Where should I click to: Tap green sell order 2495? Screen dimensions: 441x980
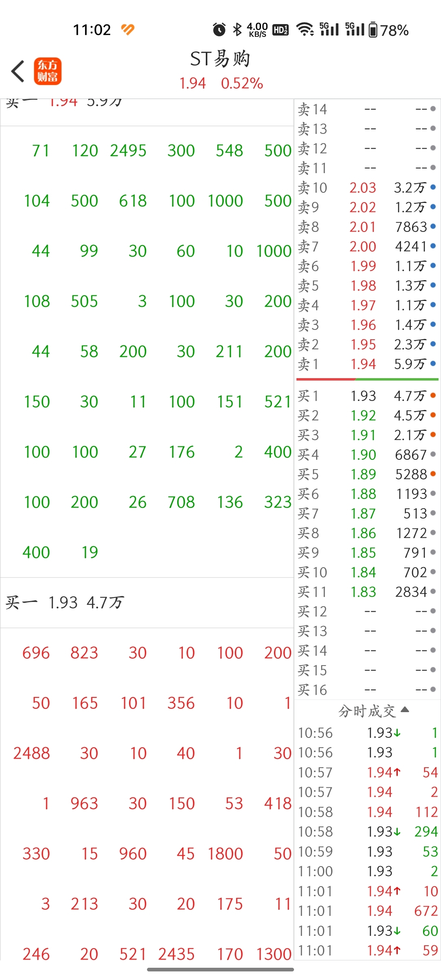tap(128, 150)
